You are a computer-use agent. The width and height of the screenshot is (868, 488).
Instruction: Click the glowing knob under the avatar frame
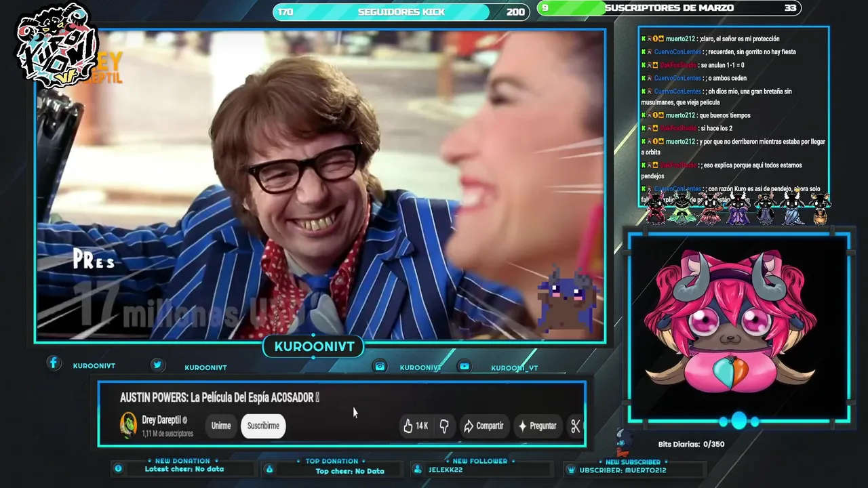click(x=739, y=421)
